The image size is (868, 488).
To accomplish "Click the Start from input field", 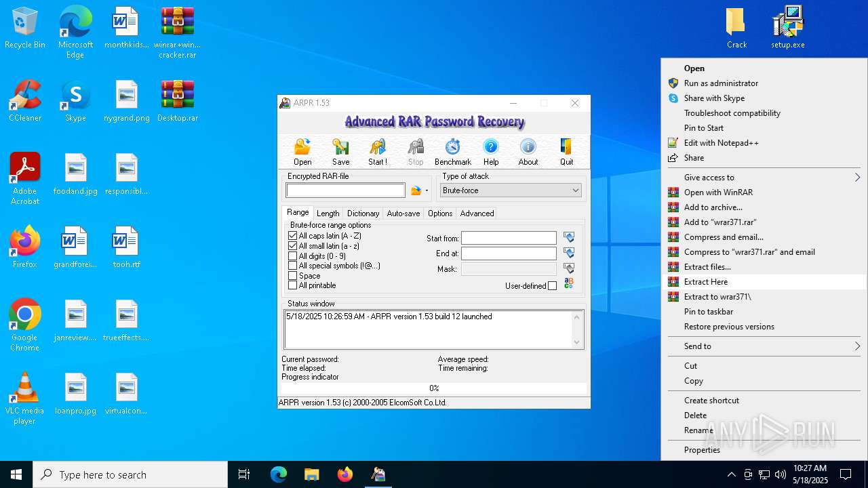I will tap(509, 238).
